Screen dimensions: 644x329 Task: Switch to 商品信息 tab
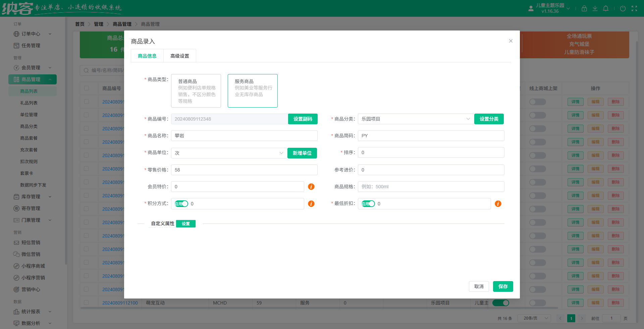click(x=147, y=56)
